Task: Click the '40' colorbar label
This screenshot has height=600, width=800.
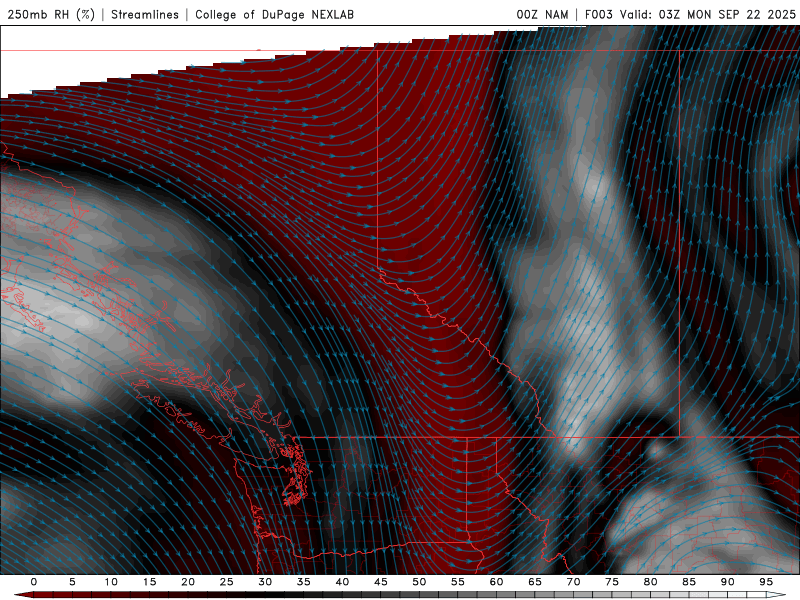Action: point(342,582)
